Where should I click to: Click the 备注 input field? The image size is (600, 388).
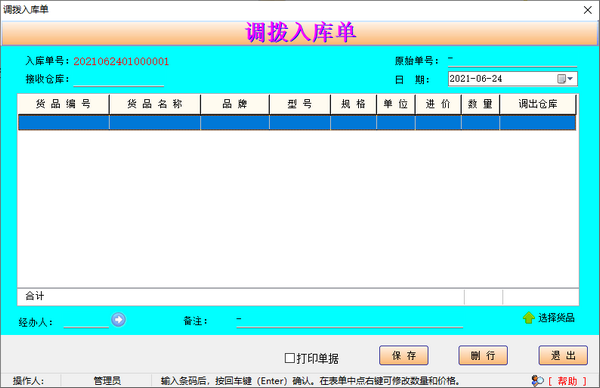[350, 321]
